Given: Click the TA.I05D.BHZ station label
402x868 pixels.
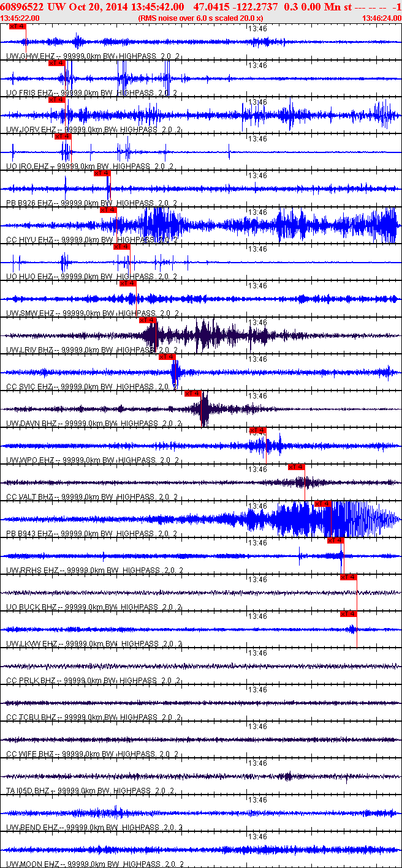Looking at the screenshot, I should [x=28, y=791].
